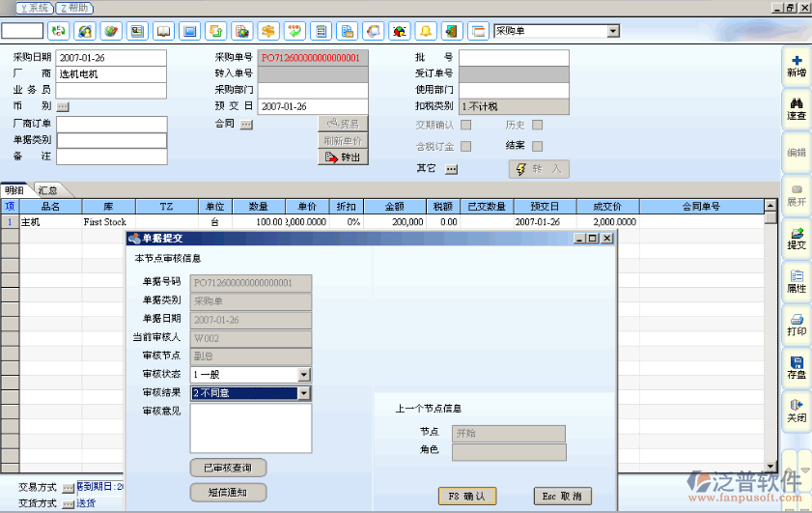The image size is (812, 513).
Task: Save with the 存盘 sidebar icon
Action: 796,367
